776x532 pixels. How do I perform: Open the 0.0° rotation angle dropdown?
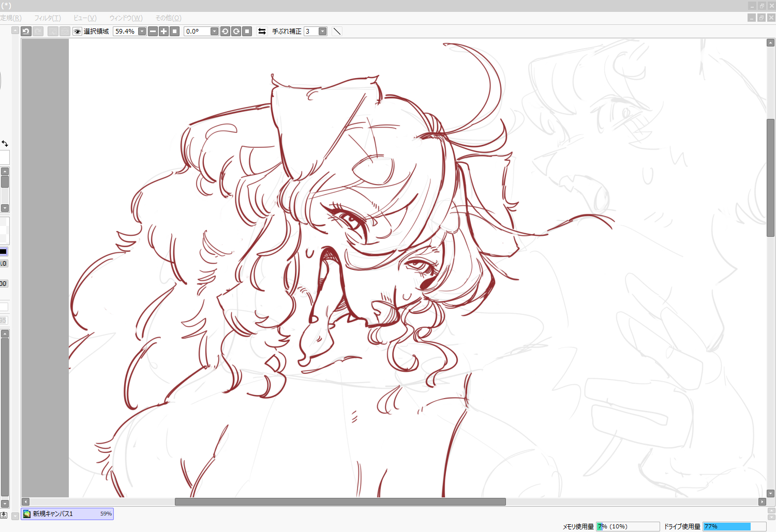214,32
